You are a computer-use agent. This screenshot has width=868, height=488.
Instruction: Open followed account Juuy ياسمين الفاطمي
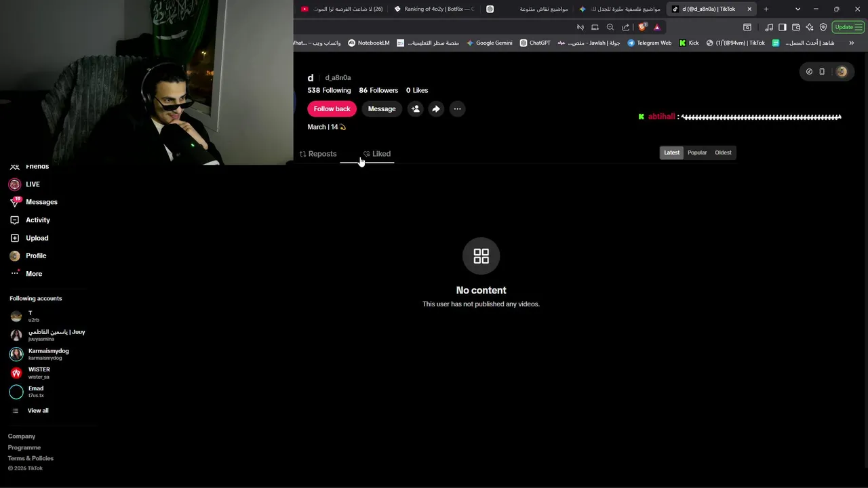click(47, 335)
